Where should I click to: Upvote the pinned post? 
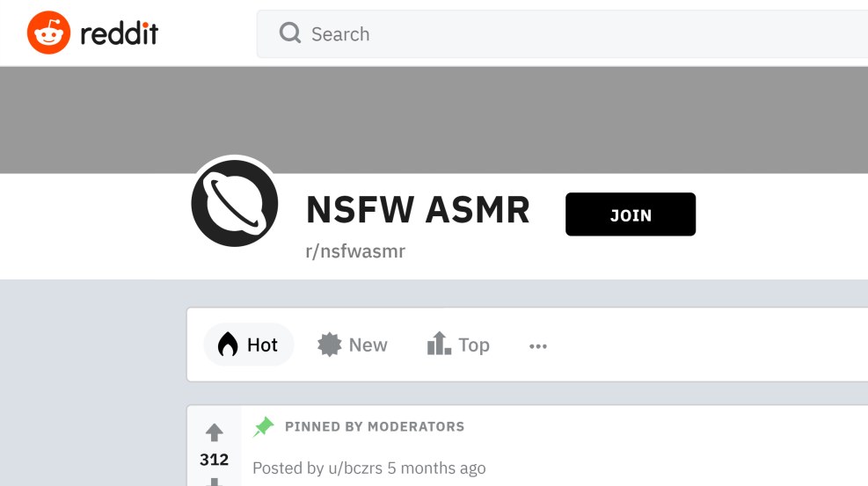tap(215, 432)
